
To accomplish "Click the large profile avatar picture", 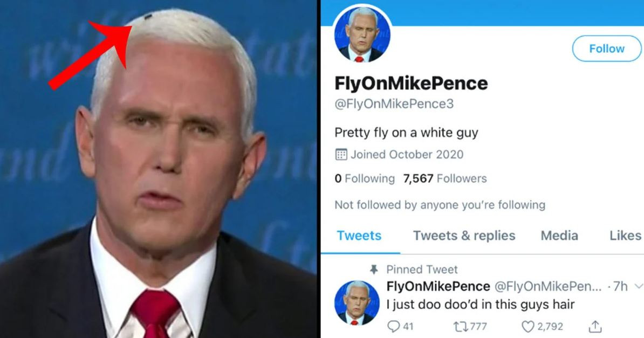I will pos(362,35).
